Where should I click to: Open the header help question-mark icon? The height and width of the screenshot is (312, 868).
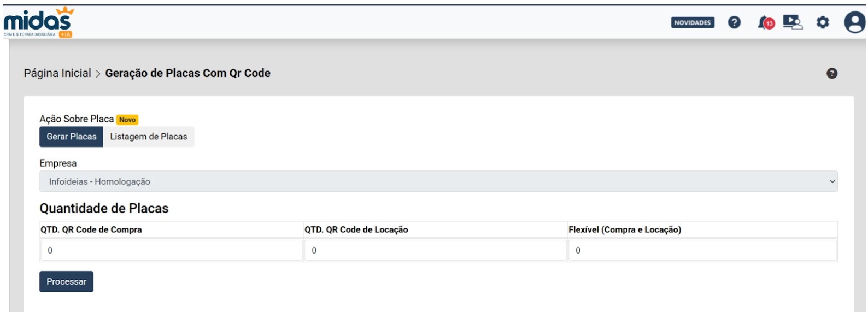pyautogui.click(x=734, y=22)
